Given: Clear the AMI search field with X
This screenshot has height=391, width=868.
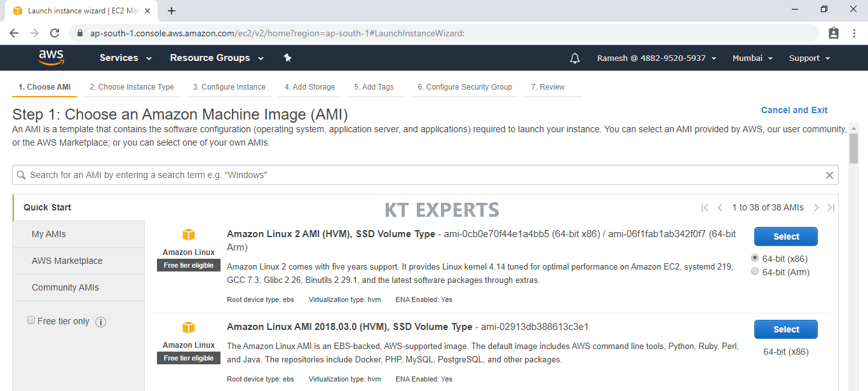Looking at the screenshot, I should 829,175.
